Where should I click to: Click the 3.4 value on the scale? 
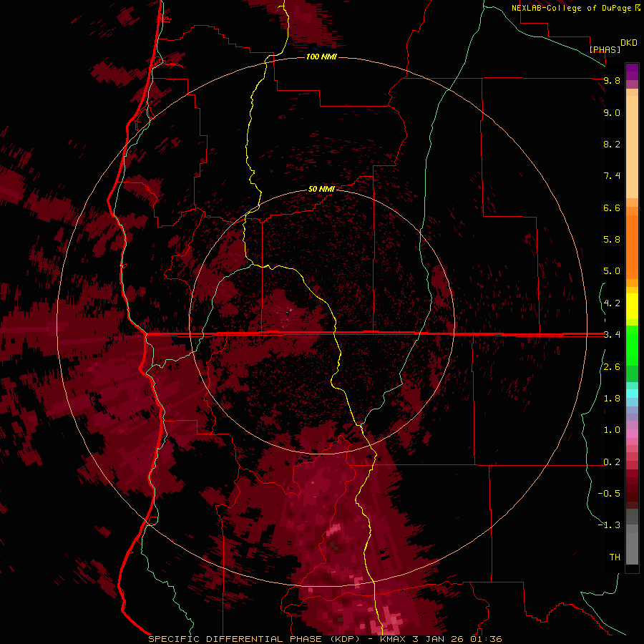pos(612,335)
